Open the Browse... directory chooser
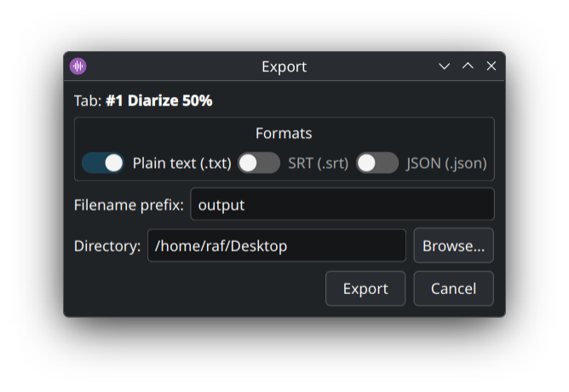Screen dimensions: 569x392 pos(454,245)
